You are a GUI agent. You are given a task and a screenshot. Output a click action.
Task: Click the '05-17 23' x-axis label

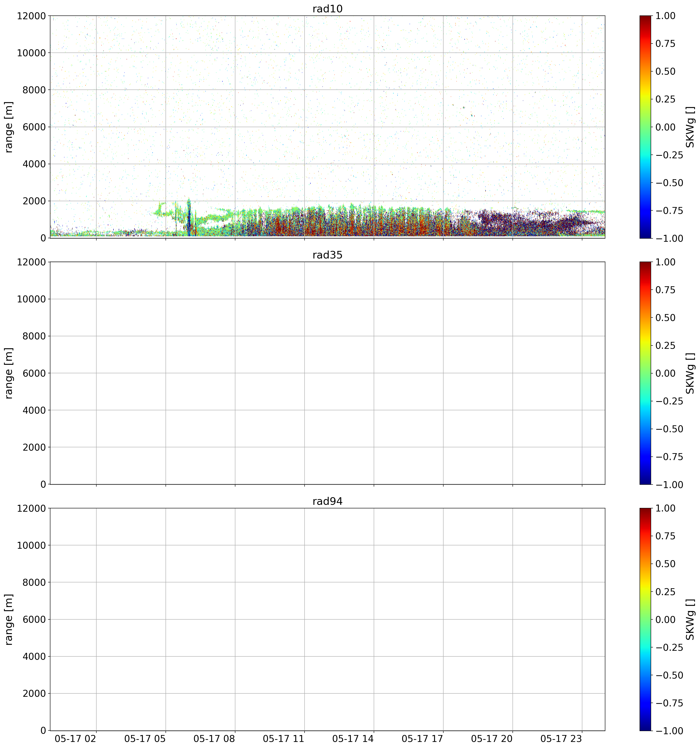pyautogui.click(x=561, y=739)
